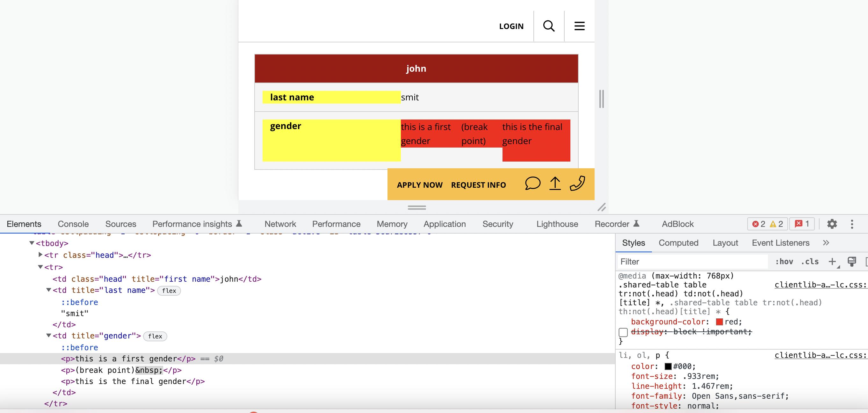
Task: Add new style rule plus icon
Action: click(832, 261)
